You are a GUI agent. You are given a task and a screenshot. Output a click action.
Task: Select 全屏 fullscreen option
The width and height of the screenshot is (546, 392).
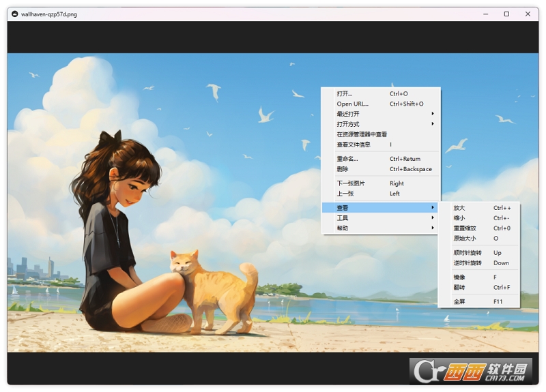[x=479, y=301]
